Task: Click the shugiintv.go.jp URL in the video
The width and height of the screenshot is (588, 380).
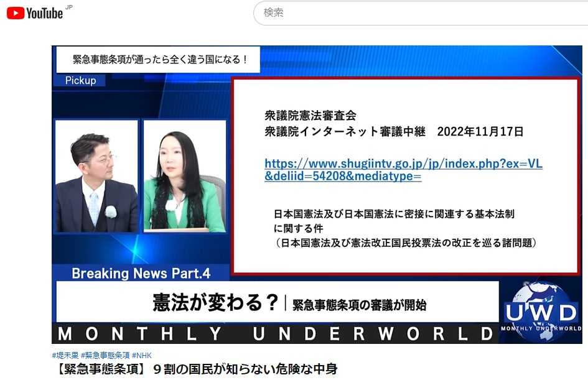Action: pos(403,164)
